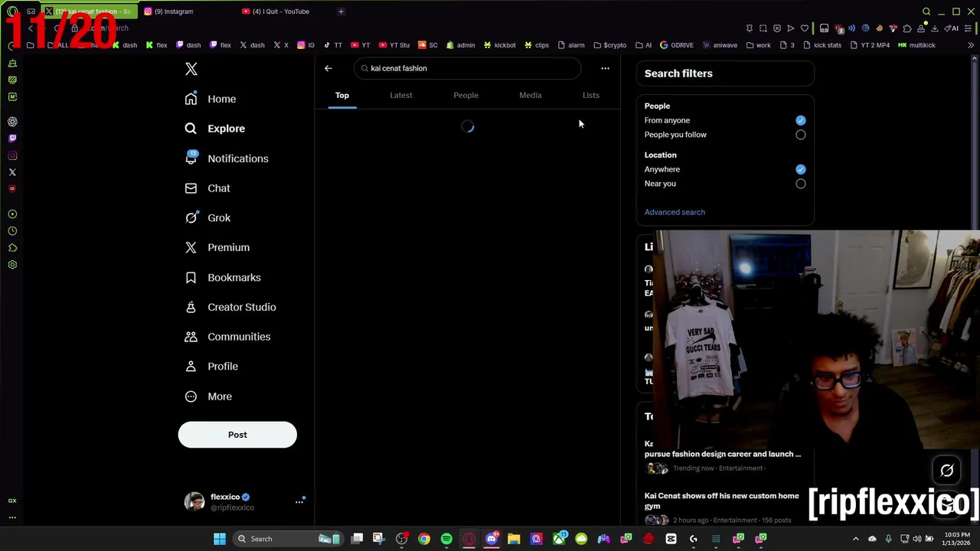Open Kai Cenat custom home gym trend

point(721,501)
